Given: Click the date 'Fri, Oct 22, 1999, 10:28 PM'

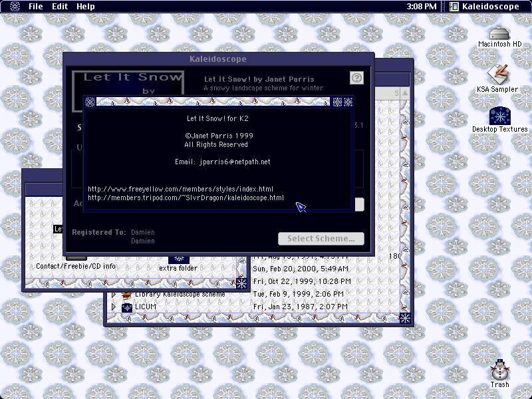Looking at the screenshot, I should click(x=302, y=281).
